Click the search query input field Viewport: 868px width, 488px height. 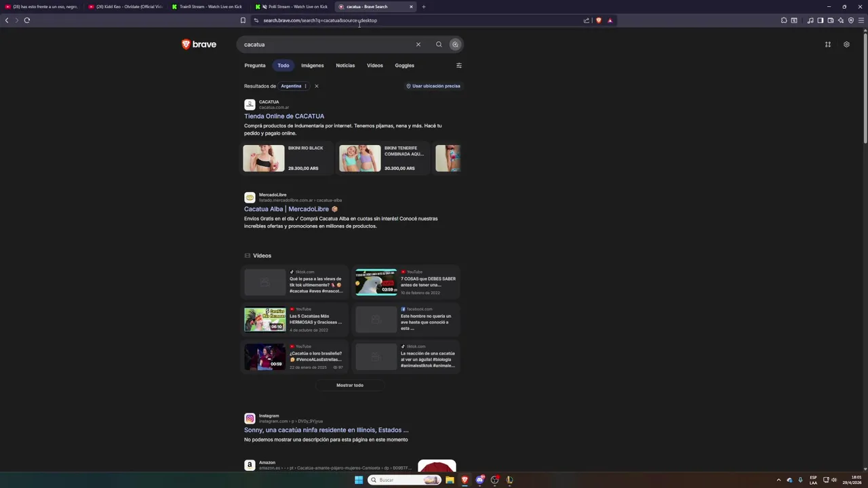(329, 45)
